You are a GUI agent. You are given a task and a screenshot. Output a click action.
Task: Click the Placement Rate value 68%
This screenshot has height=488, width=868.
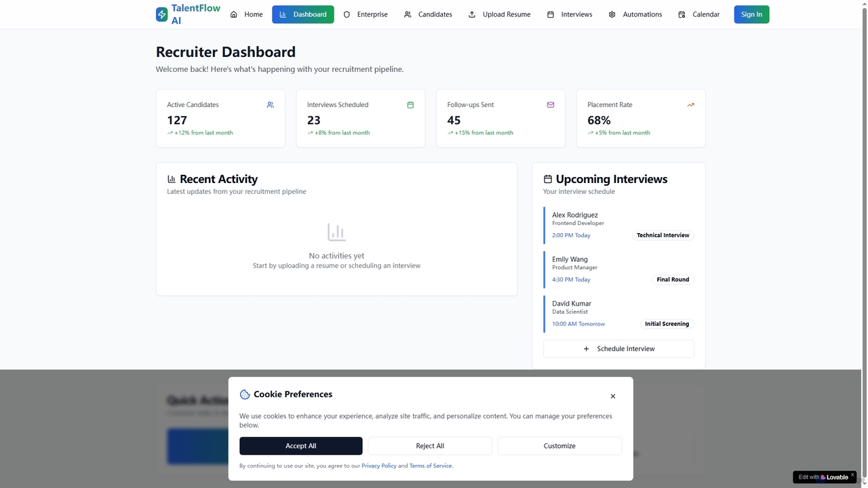(599, 120)
